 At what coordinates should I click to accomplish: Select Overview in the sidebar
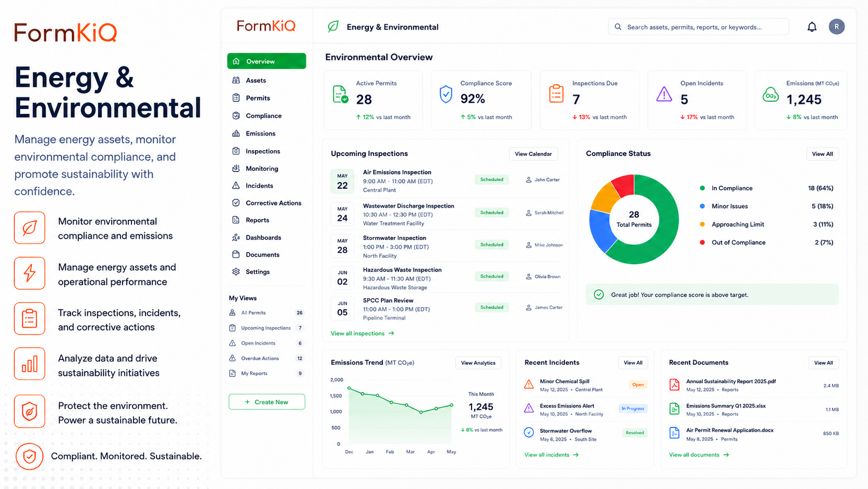tap(266, 61)
